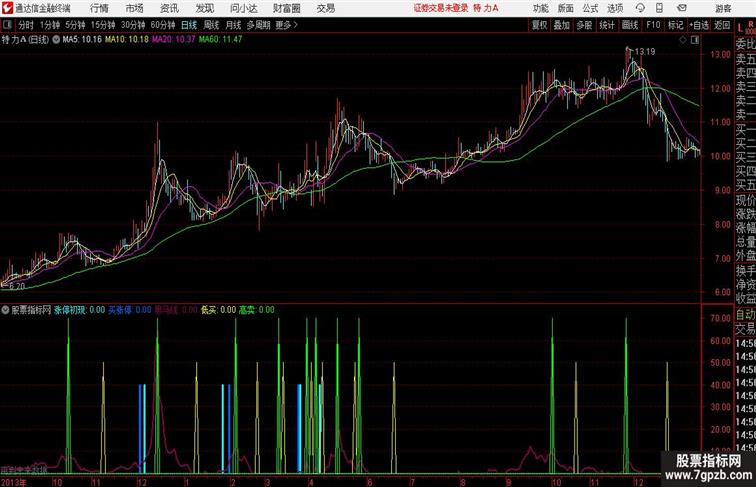Image resolution: width=756 pixels, height=487 pixels.
Task: Open the 选项 menu
Action: click(615, 8)
